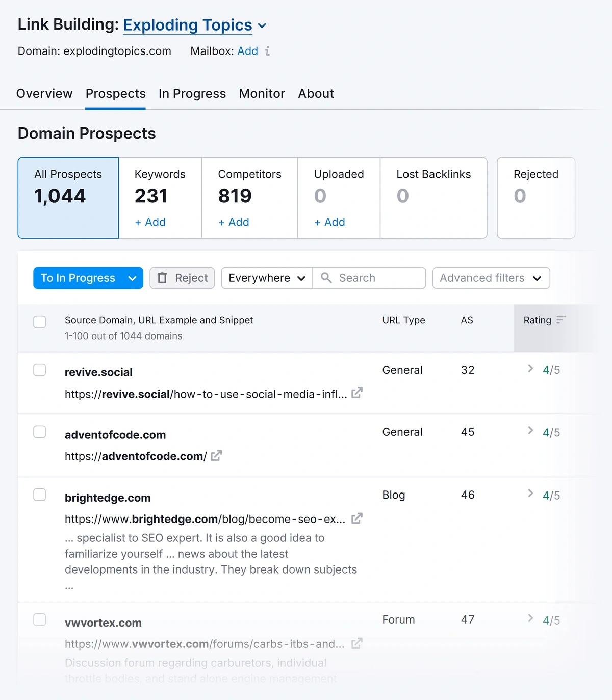Click the Mailbox info icon
Screen dimensions: 612x700
pos(267,51)
